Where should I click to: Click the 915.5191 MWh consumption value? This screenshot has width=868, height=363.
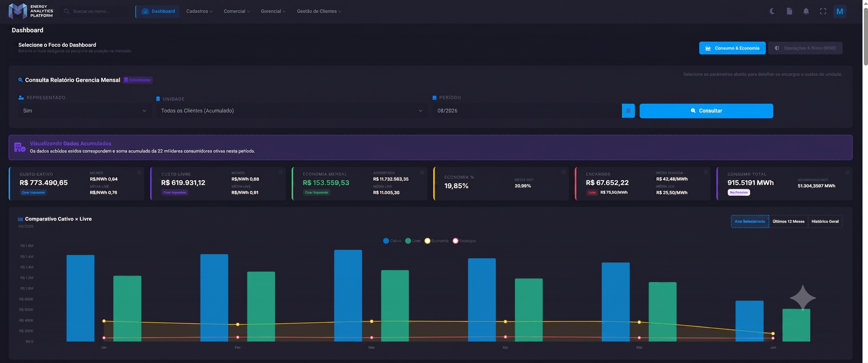750,183
